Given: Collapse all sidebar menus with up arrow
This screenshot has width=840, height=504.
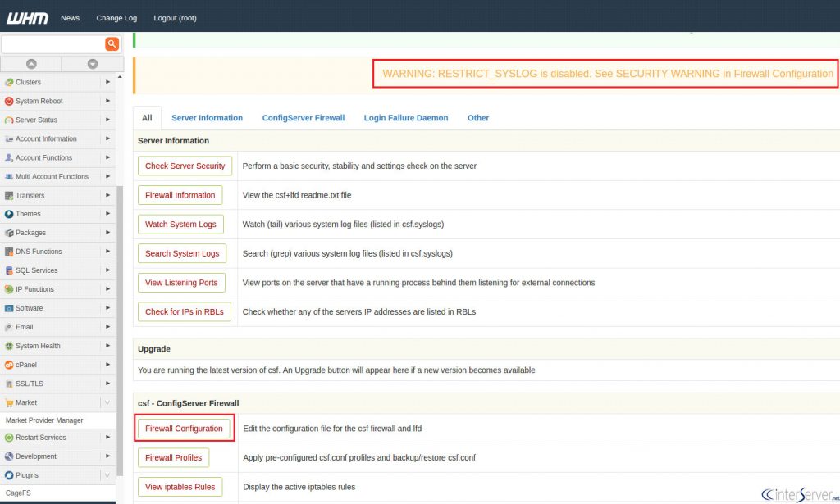Looking at the screenshot, I should [31, 64].
